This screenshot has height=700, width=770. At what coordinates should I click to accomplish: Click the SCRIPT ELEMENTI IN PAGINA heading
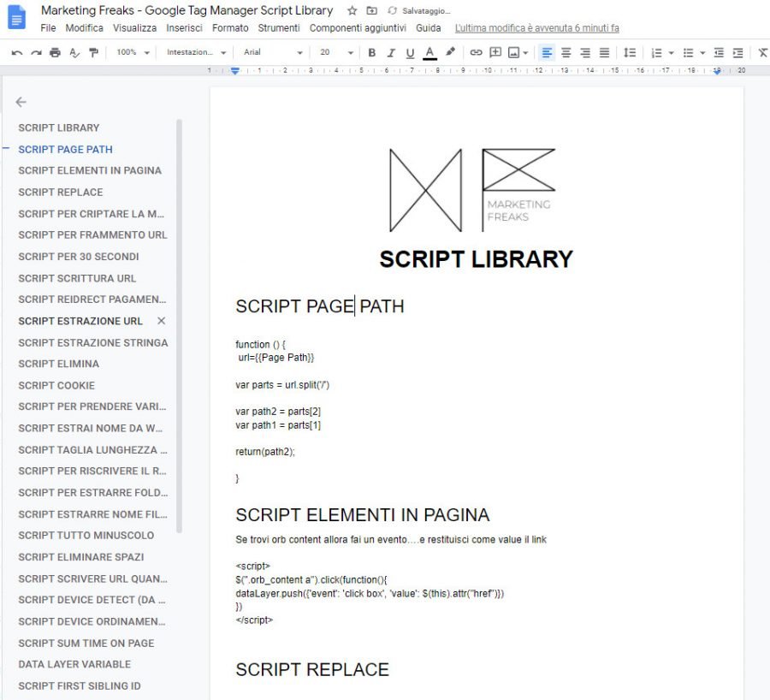point(363,515)
